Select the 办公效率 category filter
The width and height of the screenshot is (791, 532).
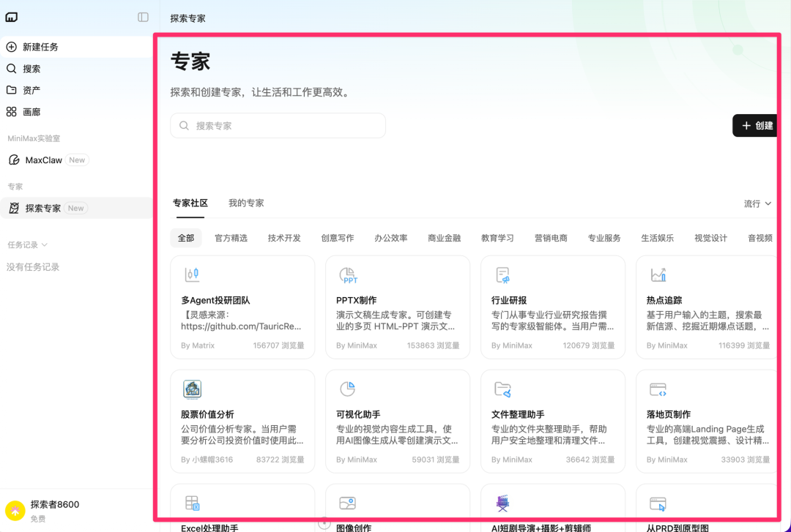pos(391,237)
